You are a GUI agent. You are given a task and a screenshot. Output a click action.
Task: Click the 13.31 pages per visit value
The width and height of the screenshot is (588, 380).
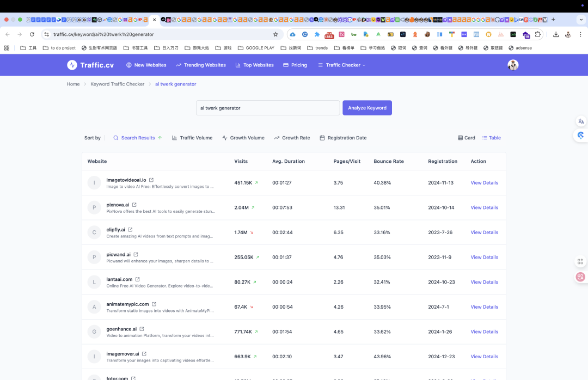tap(339, 207)
